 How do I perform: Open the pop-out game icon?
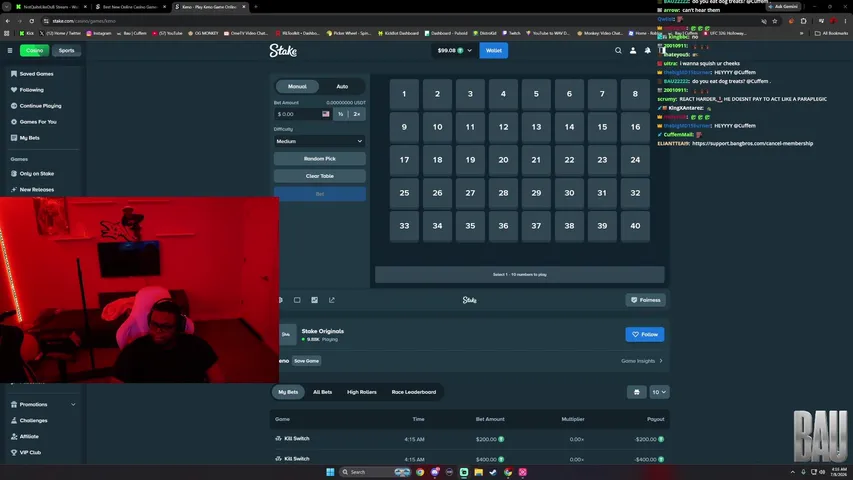[x=332, y=300]
